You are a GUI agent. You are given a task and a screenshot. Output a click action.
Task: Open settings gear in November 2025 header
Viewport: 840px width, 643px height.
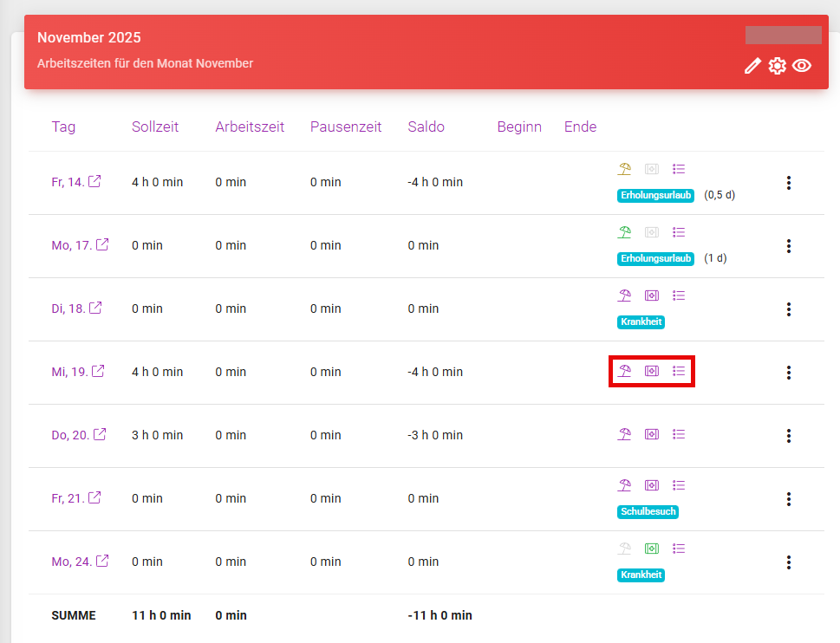click(778, 66)
